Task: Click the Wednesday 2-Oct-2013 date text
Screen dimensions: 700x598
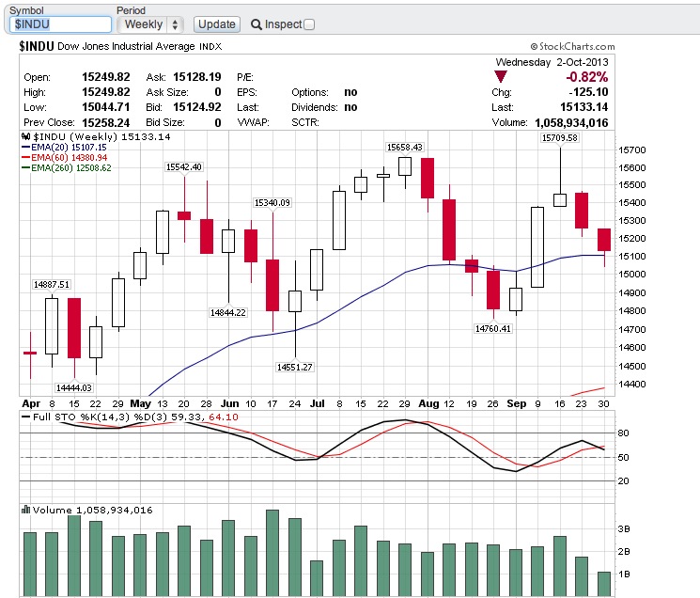Action: [552, 62]
